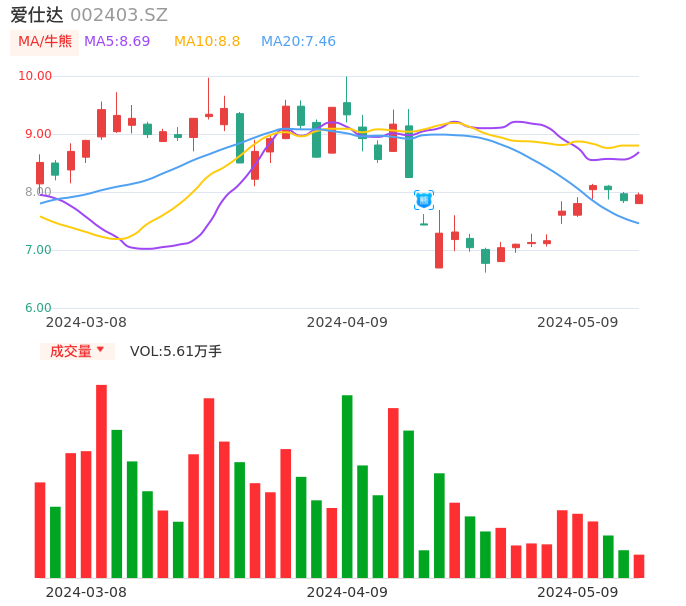Screen dimensions: 686x606
Task: Click the 2024-04-09 date label under price chart
Action: (346, 322)
